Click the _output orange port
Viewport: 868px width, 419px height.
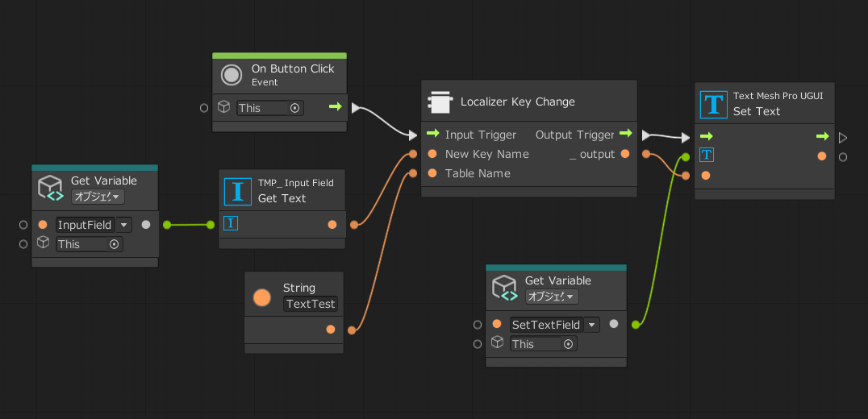click(625, 154)
